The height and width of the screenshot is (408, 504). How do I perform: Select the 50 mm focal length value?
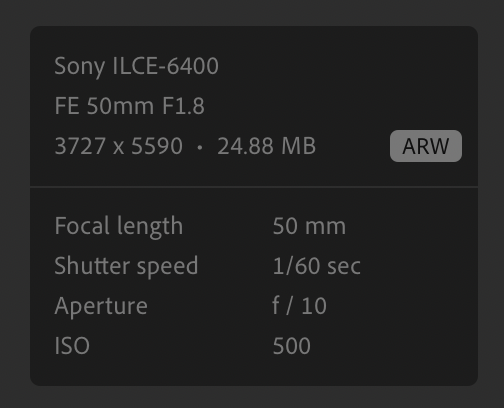pos(309,226)
